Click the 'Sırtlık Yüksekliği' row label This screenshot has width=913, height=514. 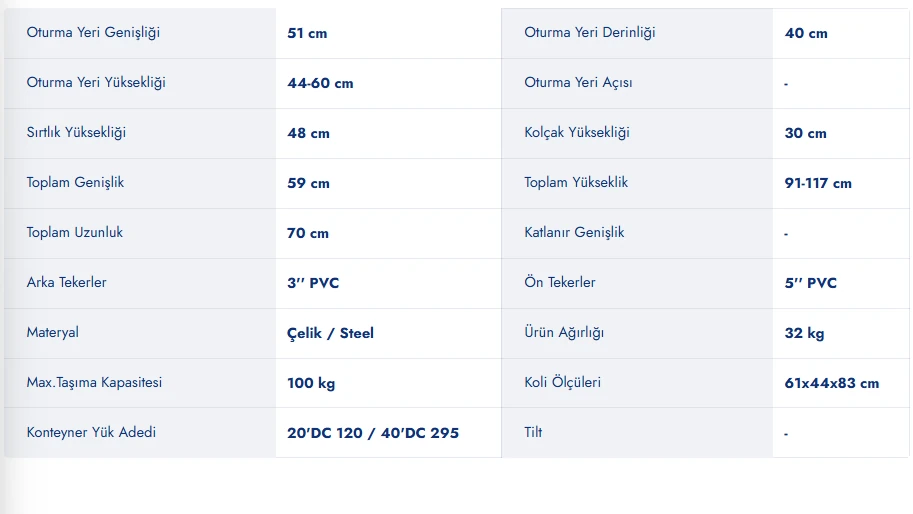tap(76, 133)
